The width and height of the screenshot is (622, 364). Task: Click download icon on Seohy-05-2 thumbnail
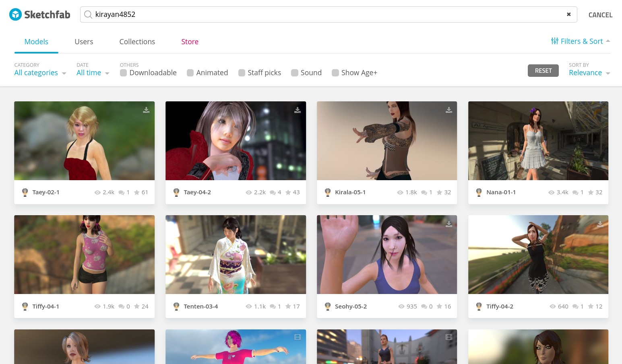(x=449, y=224)
